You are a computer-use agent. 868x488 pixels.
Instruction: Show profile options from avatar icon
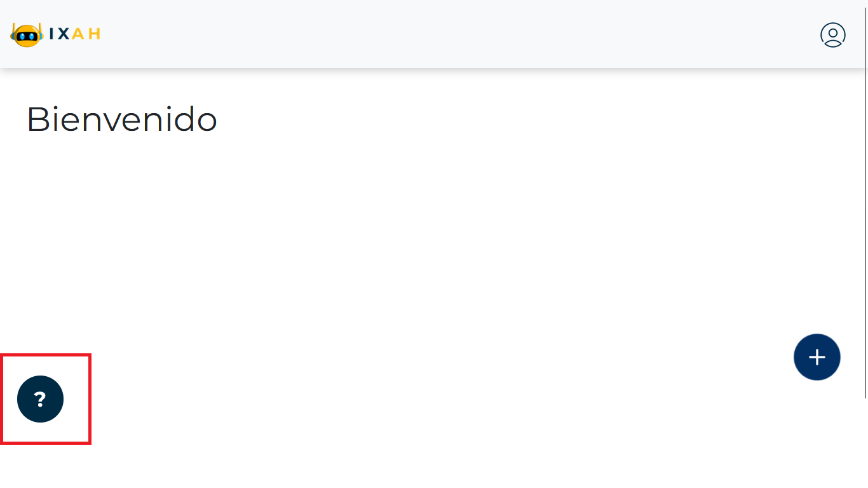pos(832,35)
